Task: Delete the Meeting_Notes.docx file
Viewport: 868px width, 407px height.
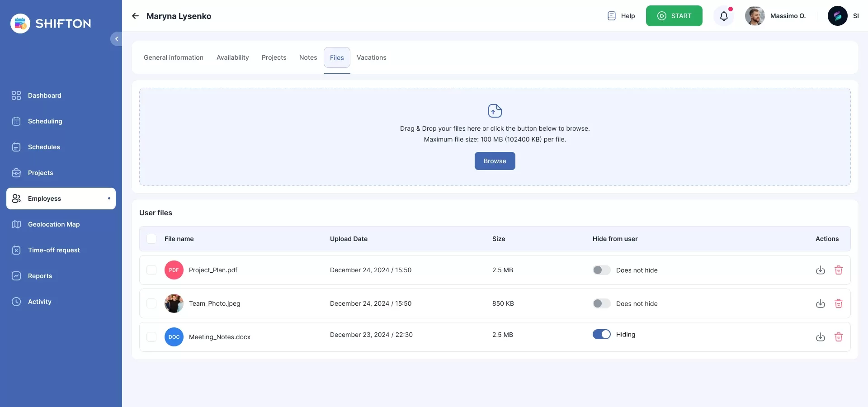Action: [838, 337]
